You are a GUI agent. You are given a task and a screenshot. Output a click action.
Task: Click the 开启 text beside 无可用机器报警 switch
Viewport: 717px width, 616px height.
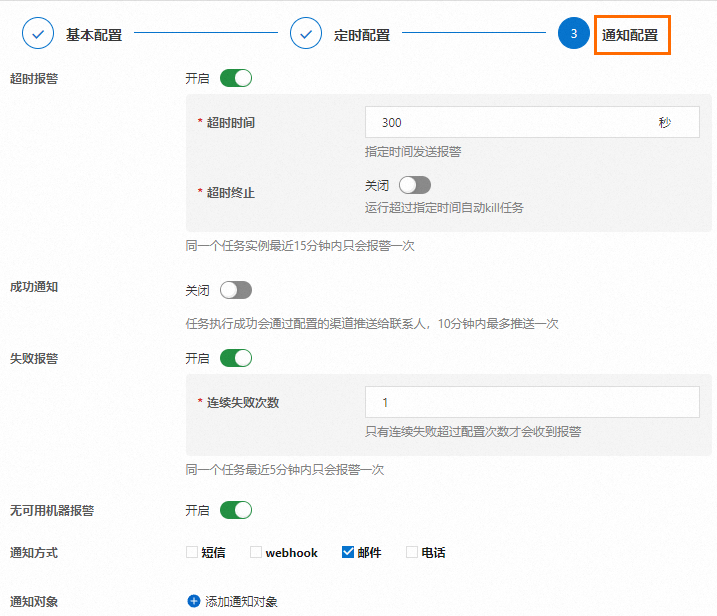[197, 510]
